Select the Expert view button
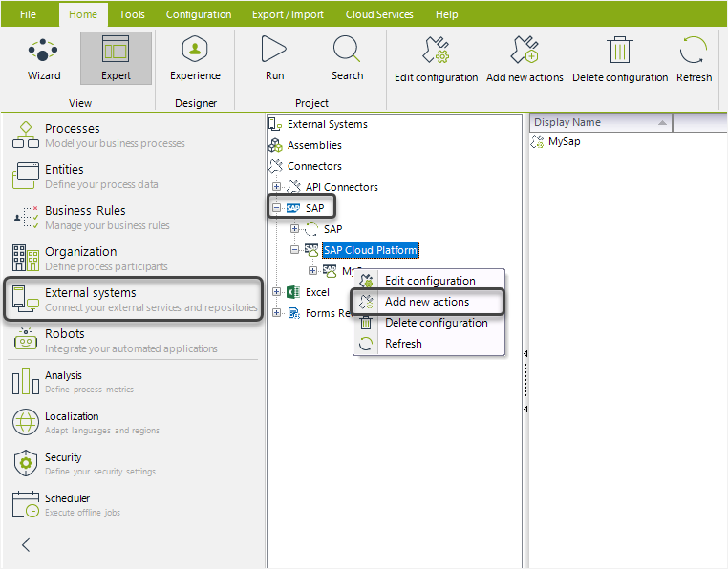The width and height of the screenshot is (728, 569). tap(116, 58)
